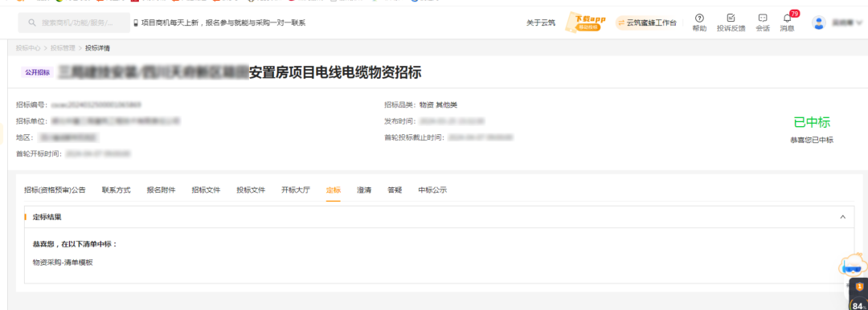The image size is (868, 310).
Task: Click the user avatar icon
Action: coord(818,22)
